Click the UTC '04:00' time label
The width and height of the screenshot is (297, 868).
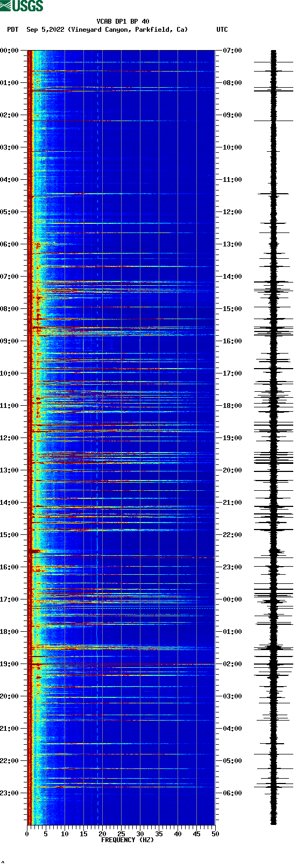click(x=232, y=729)
